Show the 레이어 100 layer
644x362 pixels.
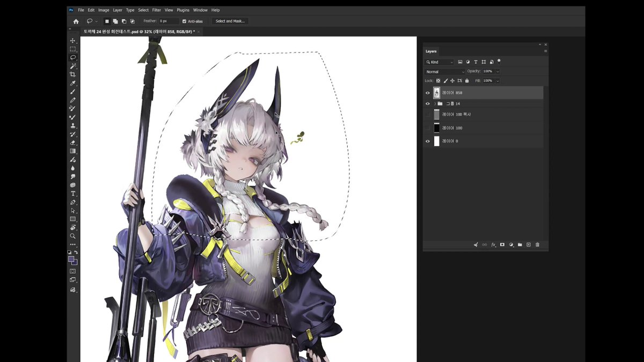[428, 128]
